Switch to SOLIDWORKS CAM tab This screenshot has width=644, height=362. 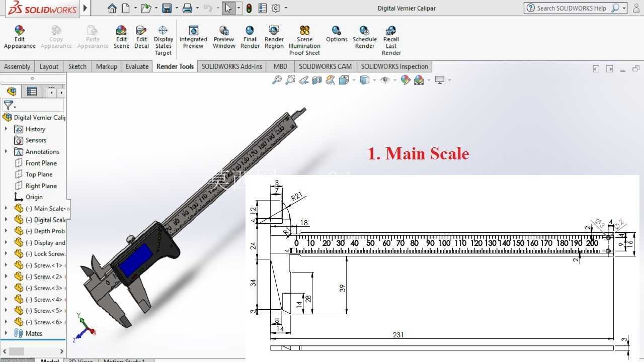(x=325, y=66)
